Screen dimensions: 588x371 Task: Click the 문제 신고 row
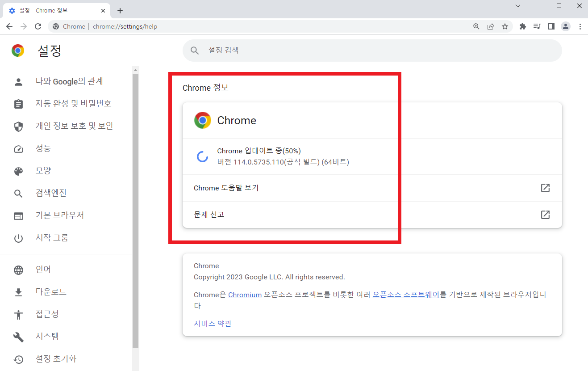point(372,215)
